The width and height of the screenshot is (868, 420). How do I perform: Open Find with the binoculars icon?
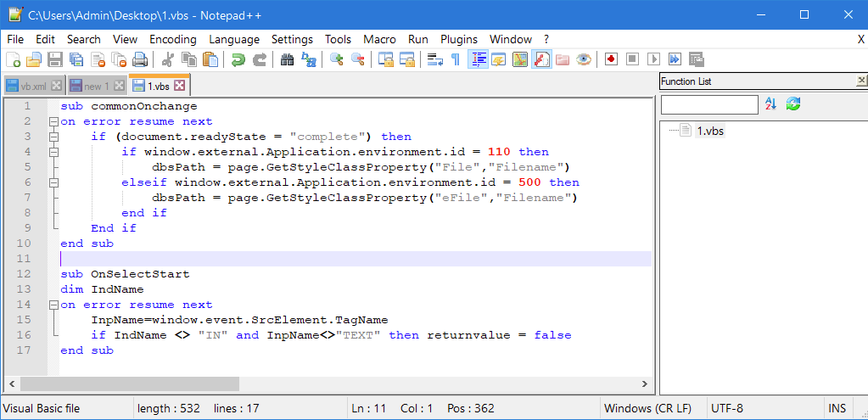click(288, 59)
